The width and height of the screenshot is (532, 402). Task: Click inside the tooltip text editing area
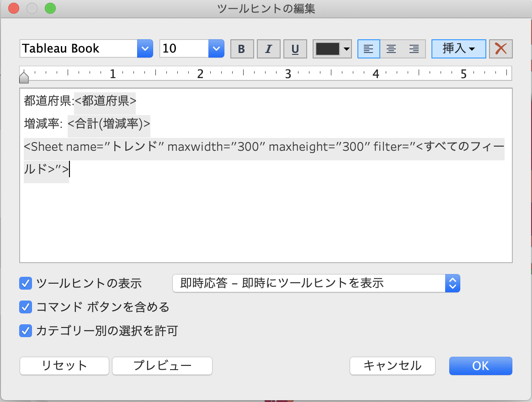[x=265, y=215]
